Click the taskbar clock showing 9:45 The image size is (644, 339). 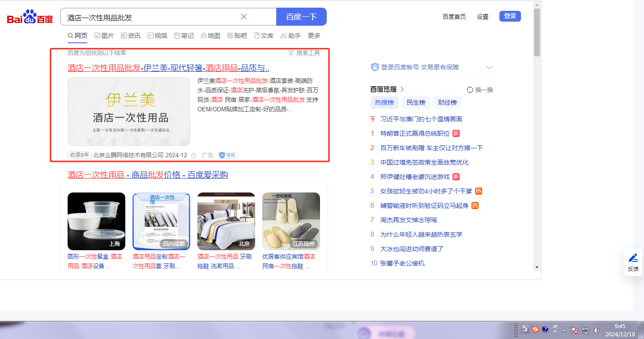(x=620, y=330)
